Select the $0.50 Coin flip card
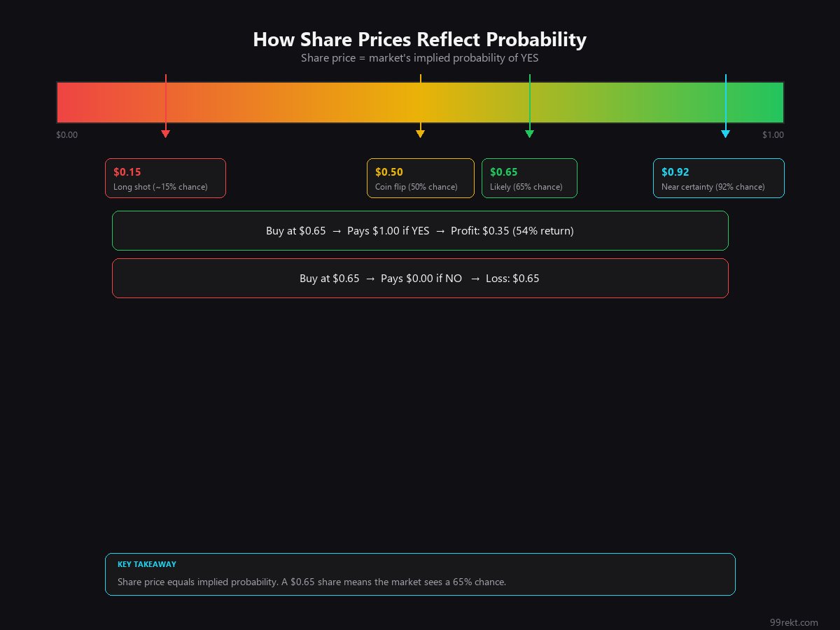The height and width of the screenshot is (630, 840). [x=420, y=178]
